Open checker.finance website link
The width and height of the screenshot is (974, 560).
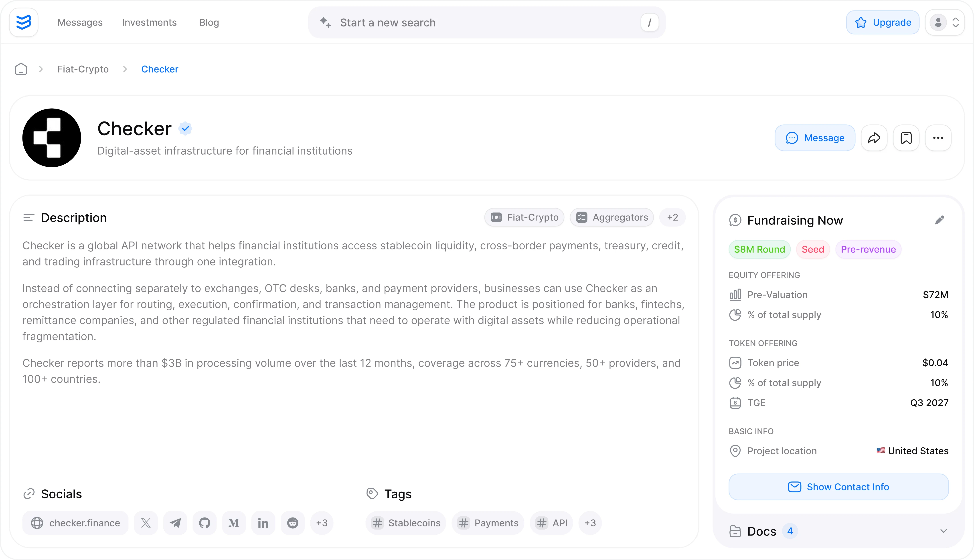[x=75, y=523]
